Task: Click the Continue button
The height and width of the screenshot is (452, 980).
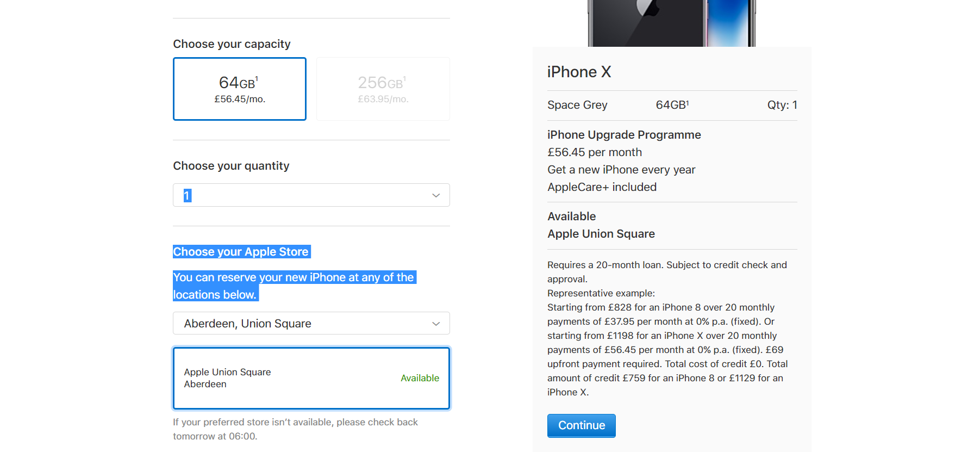Action: tap(582, 425)
